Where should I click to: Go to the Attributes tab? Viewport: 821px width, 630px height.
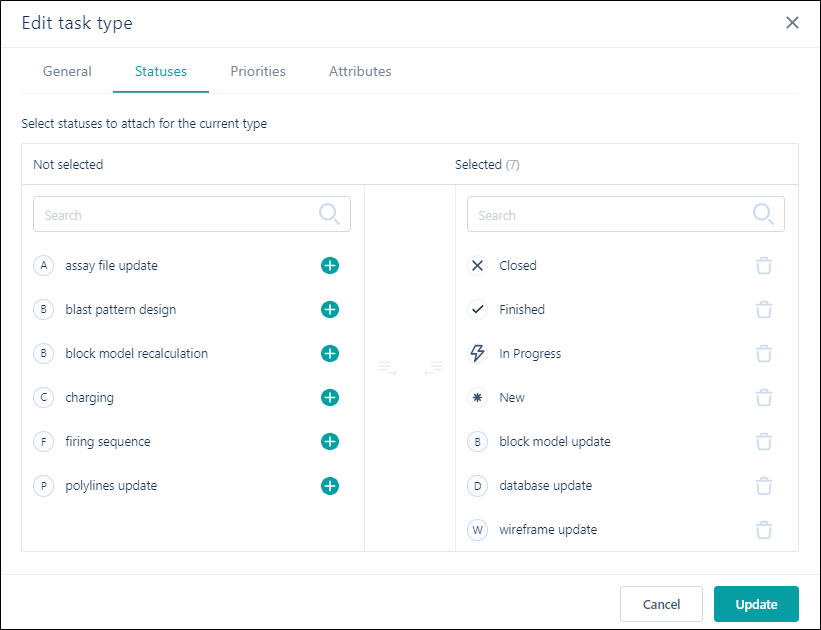click(360, 71)
